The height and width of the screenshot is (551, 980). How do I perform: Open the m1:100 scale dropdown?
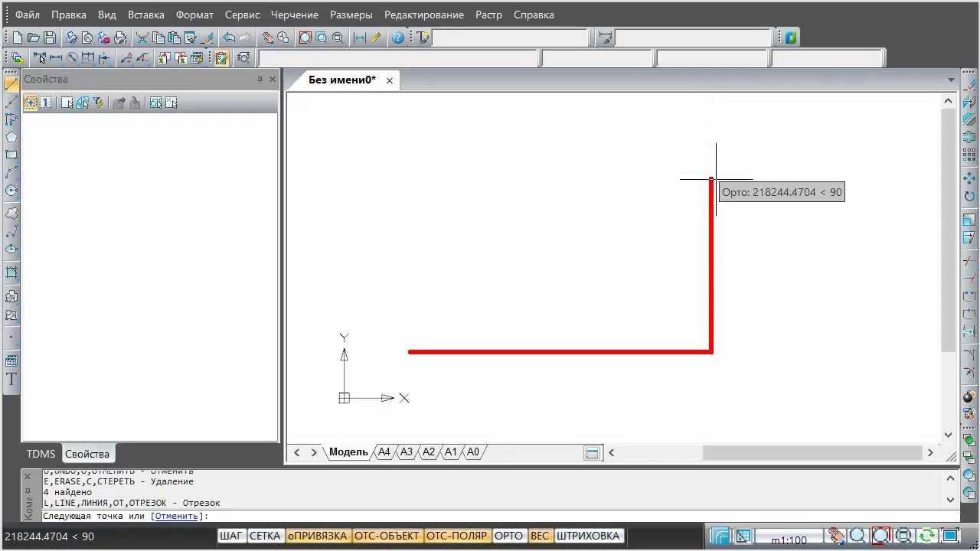[789, 536]
